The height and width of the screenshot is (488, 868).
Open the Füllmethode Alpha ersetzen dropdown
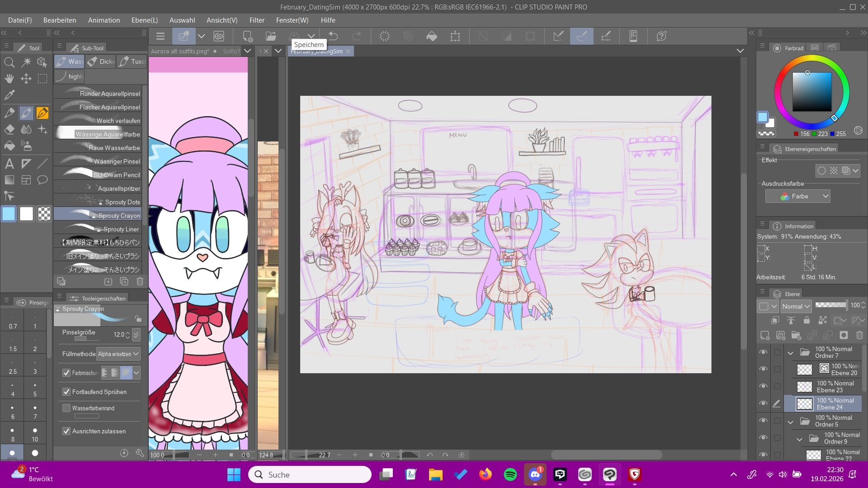tap(118, 354)
